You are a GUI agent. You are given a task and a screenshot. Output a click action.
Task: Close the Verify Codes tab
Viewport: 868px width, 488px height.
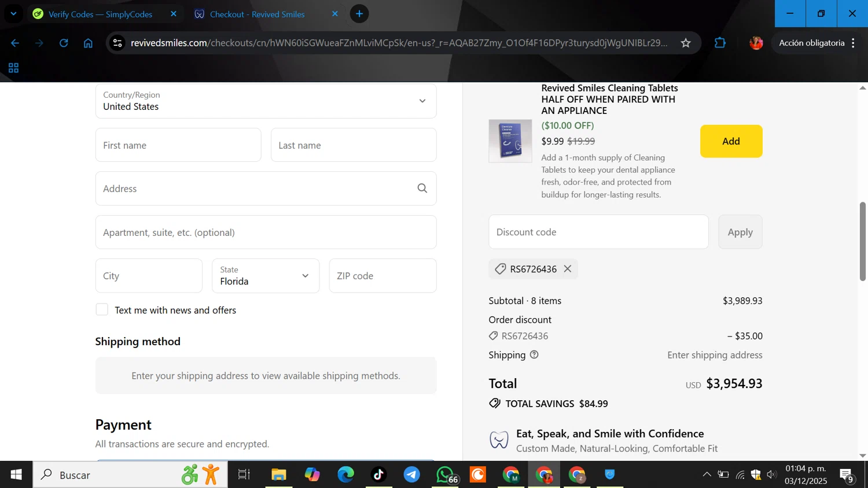(174, 14)
